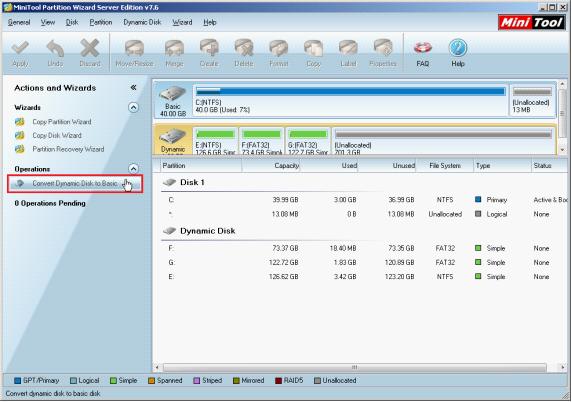Collapse the Wizards section chevron
This screenshot has height=402, width=572.
coord(134,107)
